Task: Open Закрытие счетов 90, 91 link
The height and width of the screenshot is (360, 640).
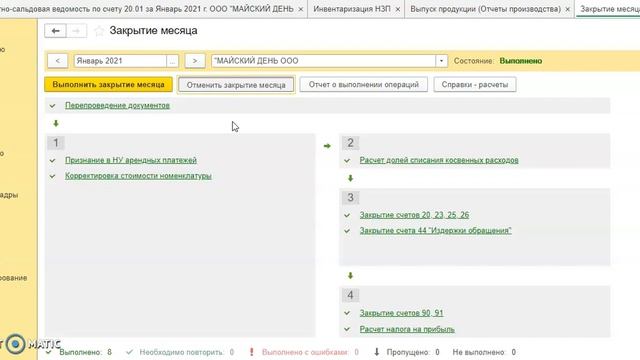Action: pyautogui.click(x=401, y=313)
